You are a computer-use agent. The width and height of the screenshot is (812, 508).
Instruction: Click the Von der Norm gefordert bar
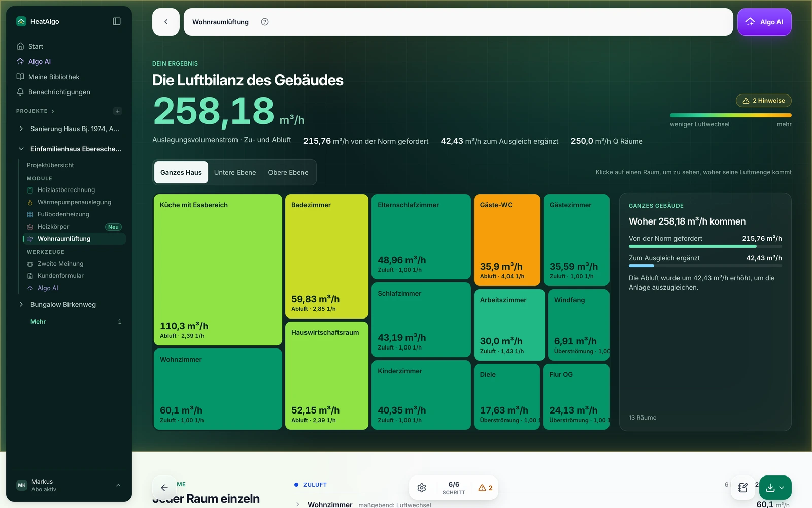tap(705, 246)
